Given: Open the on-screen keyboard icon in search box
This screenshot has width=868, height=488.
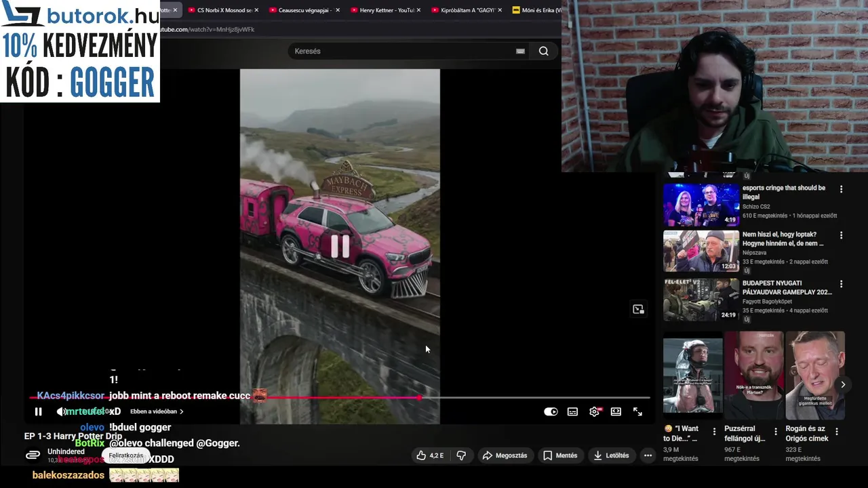Looking at the screenshot, I should [520, 51].
